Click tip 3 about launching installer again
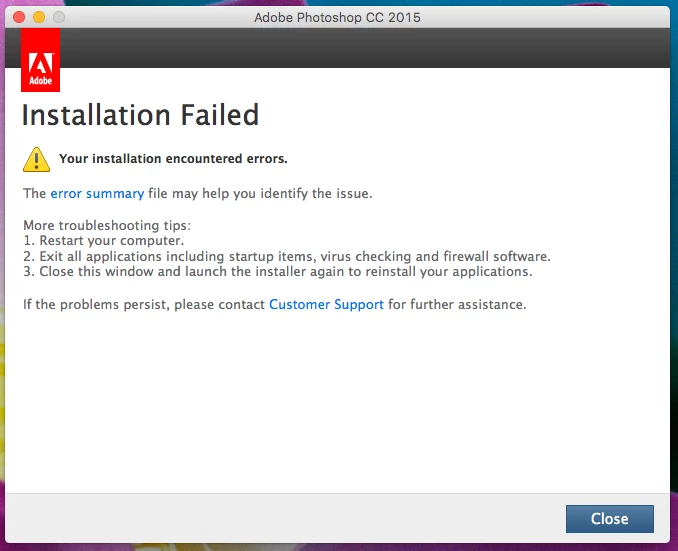 [278, 272]
